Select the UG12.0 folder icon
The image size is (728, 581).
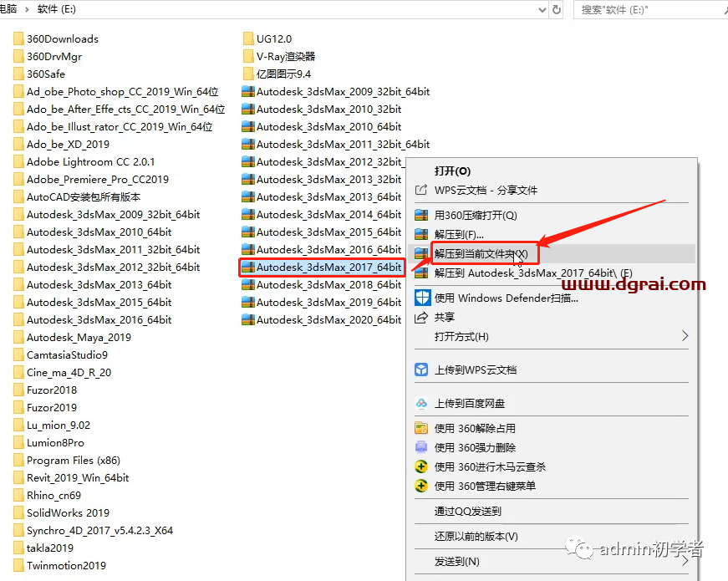248,39
